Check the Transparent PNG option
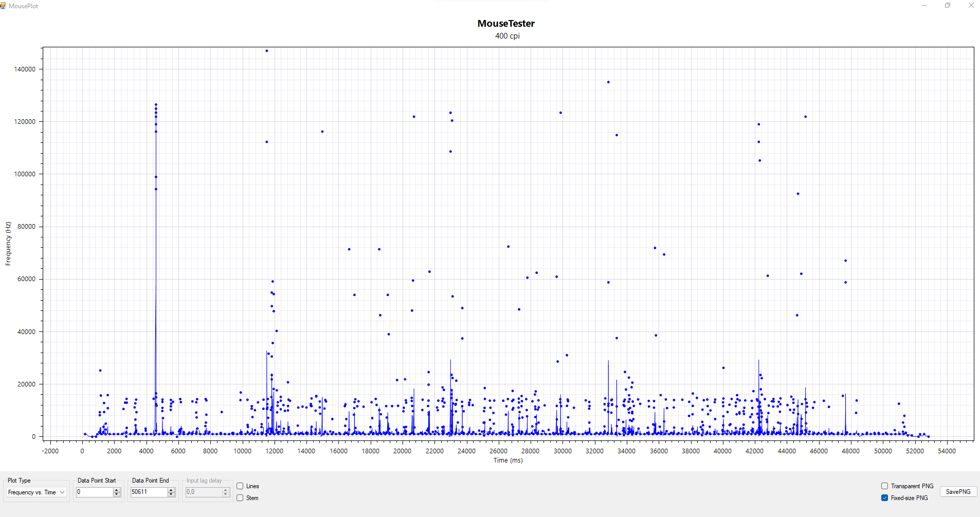The height and width of the screenshot is (517, 980). pyautogui.click(x=885, y=486)
